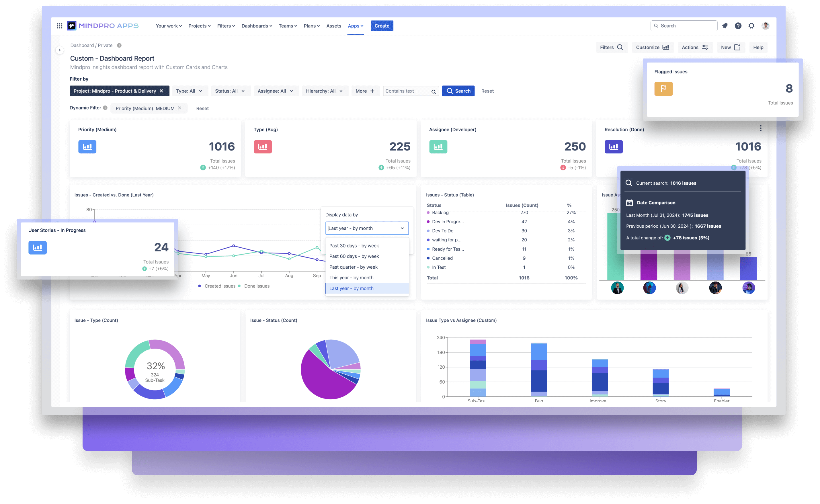Click the Apps menu tab
The image size is (820, 504).
tap(356, 26)
